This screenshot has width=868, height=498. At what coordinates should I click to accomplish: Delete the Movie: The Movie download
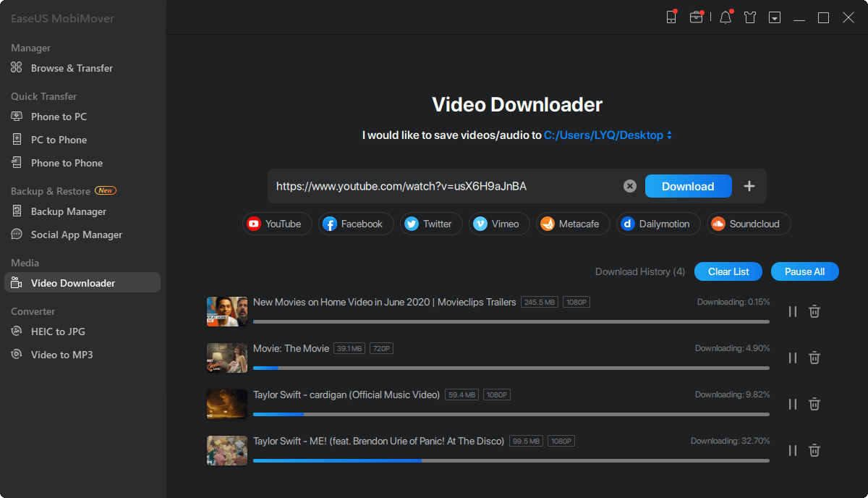(814, 358)
